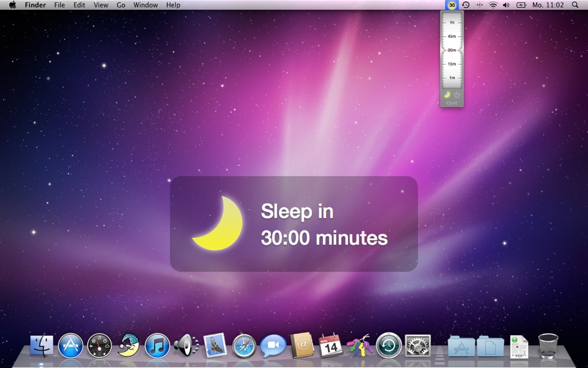This screenshot has width=588, height=368.
Task: Click the Mo. 11:02 clock
Action: click(548, 5)
